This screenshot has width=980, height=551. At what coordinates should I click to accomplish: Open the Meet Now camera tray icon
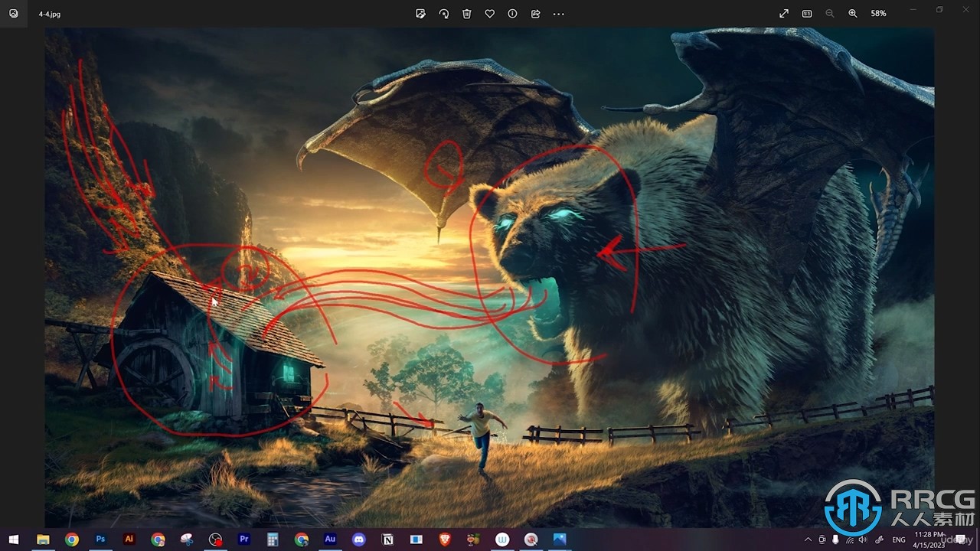tap(822, 540)
